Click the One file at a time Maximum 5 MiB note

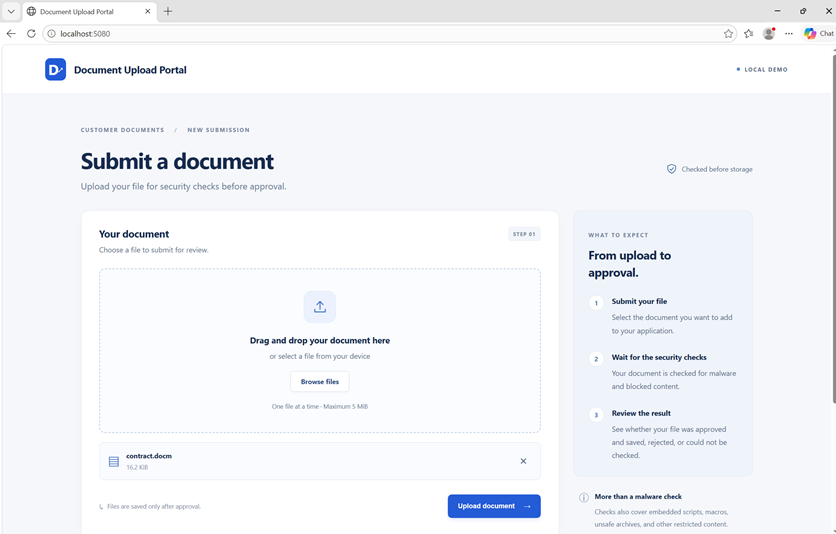pyautogui.click(x=320, y=406)
